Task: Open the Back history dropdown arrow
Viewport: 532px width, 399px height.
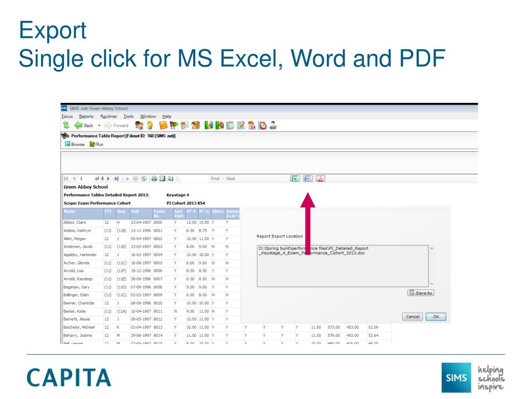Action: pyautogui.click(x=99, y=126)
